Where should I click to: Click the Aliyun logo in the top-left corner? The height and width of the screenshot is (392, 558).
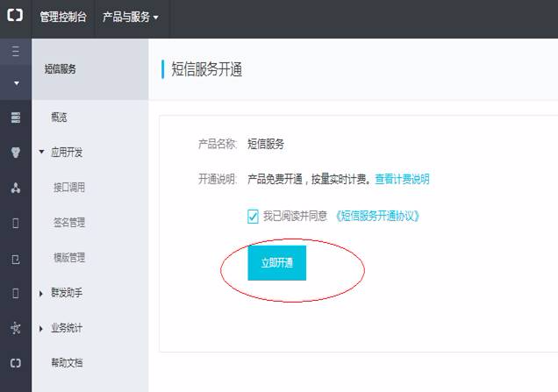click(x=15, y=17)
